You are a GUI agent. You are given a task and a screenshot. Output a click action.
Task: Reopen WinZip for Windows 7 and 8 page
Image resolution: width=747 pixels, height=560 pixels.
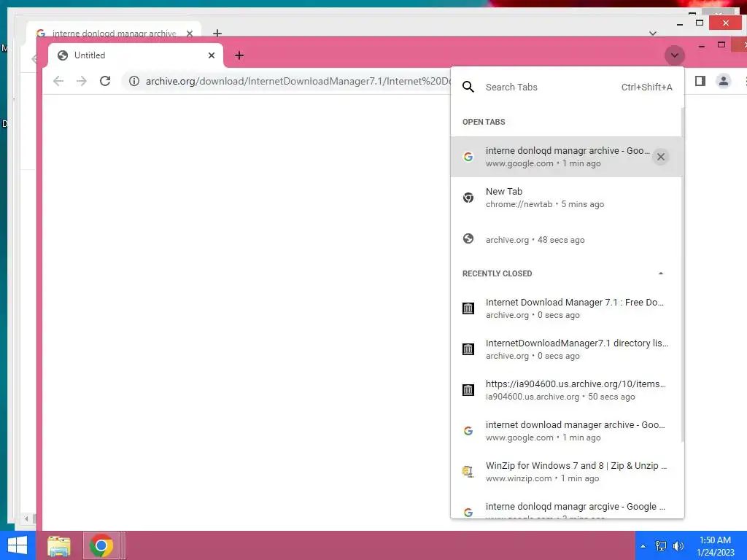click(566, 472)
